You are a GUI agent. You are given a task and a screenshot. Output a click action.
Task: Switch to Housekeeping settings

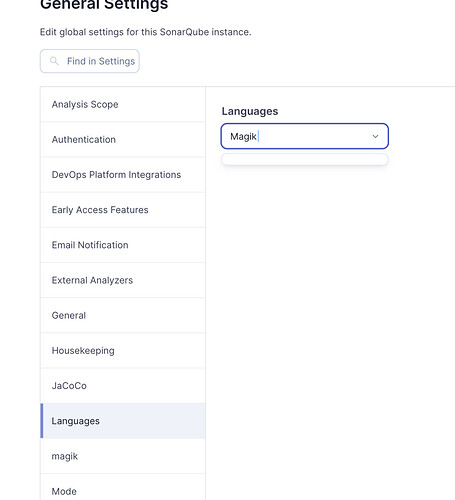(x=123, y=351)
